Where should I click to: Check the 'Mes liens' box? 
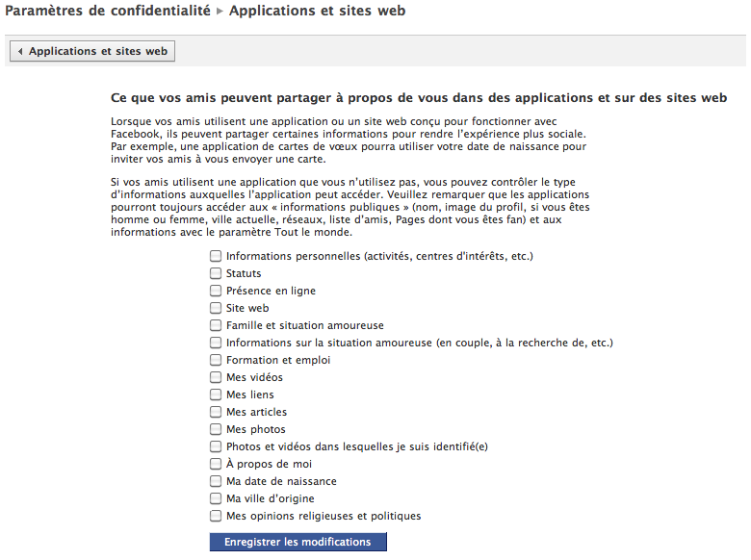click(x=216, y=395)
